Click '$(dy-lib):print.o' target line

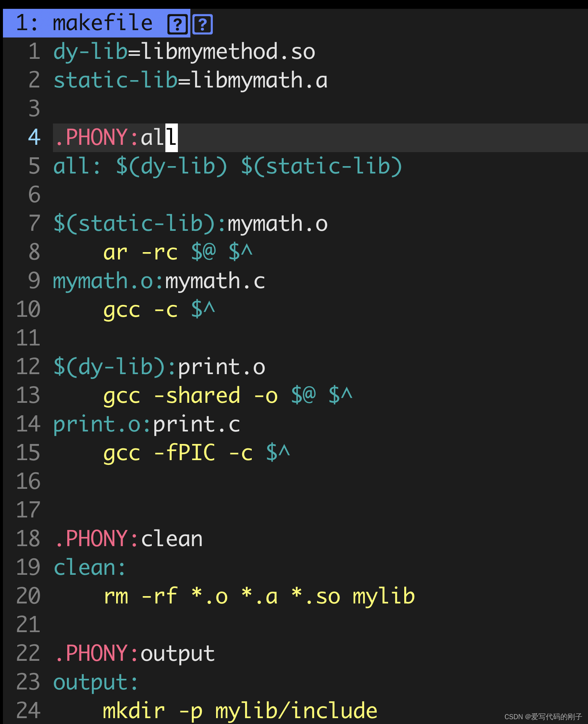pyautogui.click(x=159, y=367)
